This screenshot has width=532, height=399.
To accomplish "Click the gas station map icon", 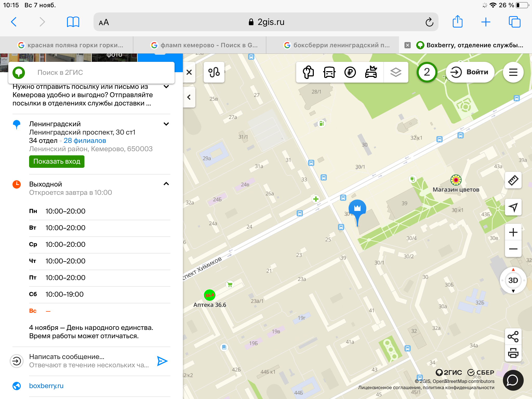I will coord(322,124).
